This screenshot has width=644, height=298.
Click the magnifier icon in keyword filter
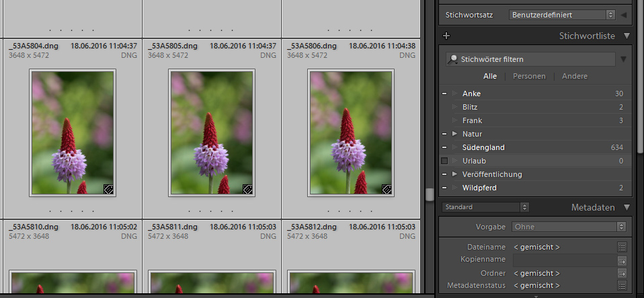(452, 60)
